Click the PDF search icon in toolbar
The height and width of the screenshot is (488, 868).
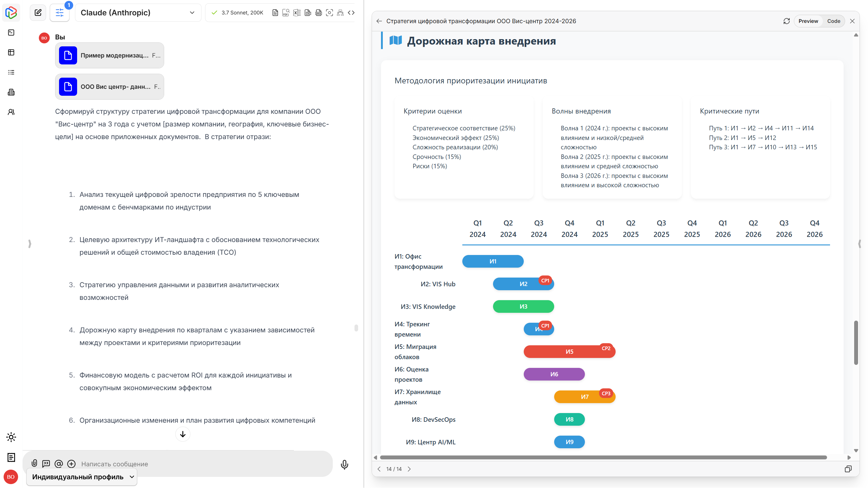[286, 12]
